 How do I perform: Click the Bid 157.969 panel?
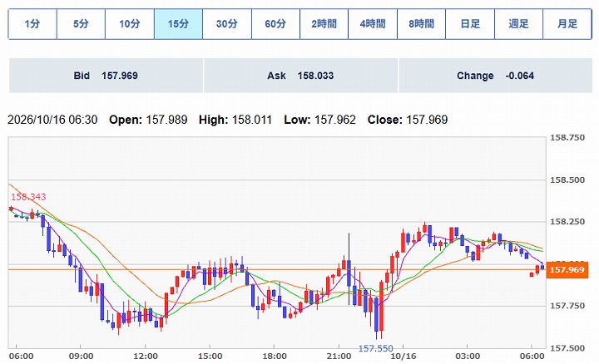106,76
